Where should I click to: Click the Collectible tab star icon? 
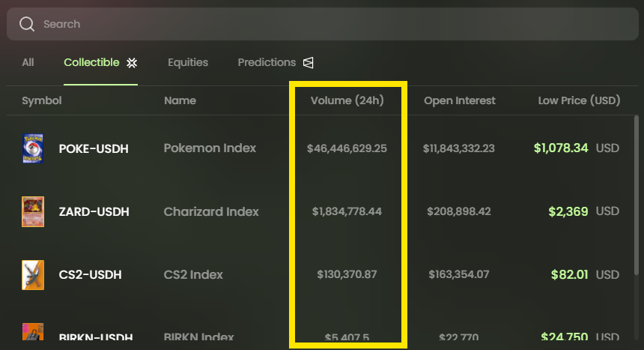132,63
